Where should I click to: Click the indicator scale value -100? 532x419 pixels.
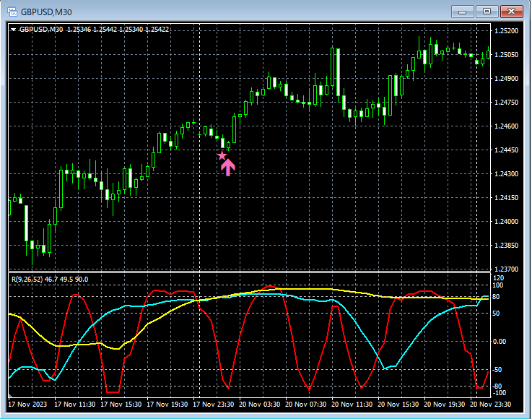coord(500,393)
